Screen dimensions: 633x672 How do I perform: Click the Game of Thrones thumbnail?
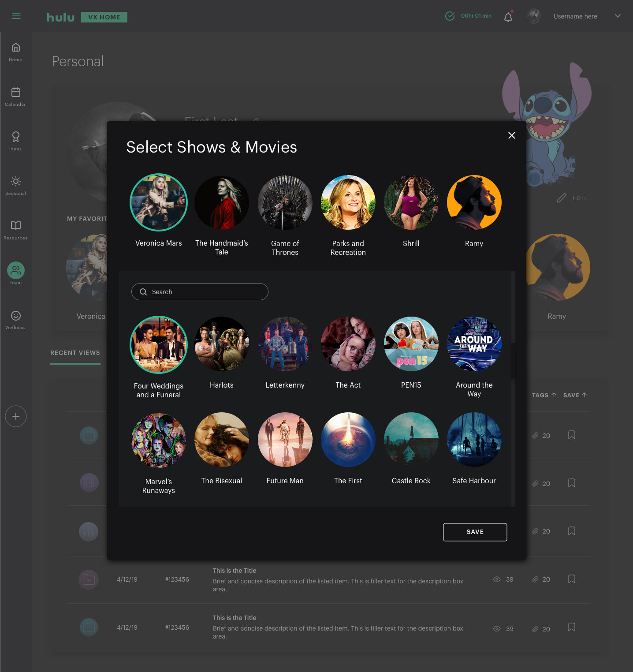pyautogui.click(x=285, y=202)
